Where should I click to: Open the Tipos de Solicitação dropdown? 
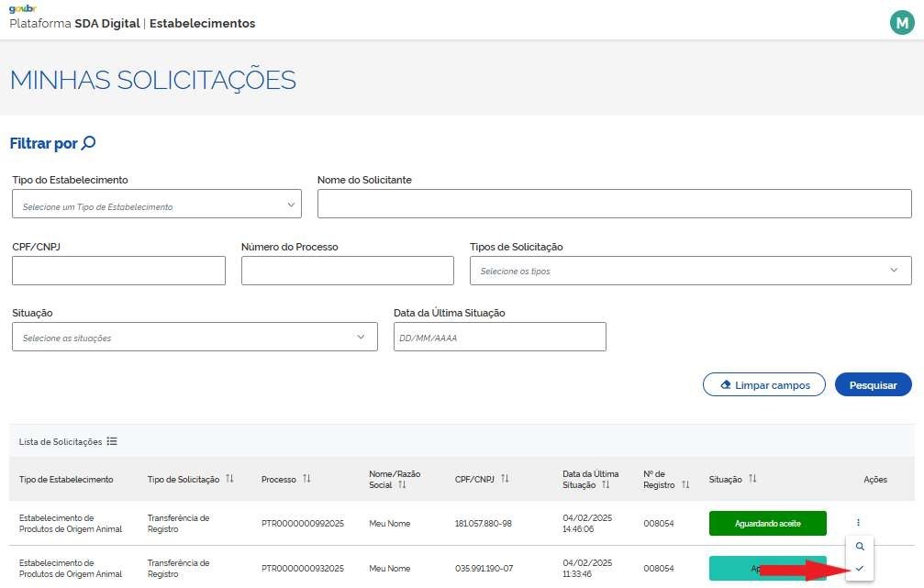tap(690, 271)
